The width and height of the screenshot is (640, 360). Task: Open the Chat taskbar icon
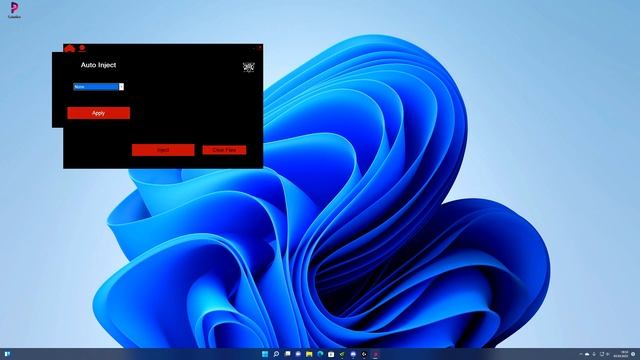pyautogui.click(x=298, y=354)
